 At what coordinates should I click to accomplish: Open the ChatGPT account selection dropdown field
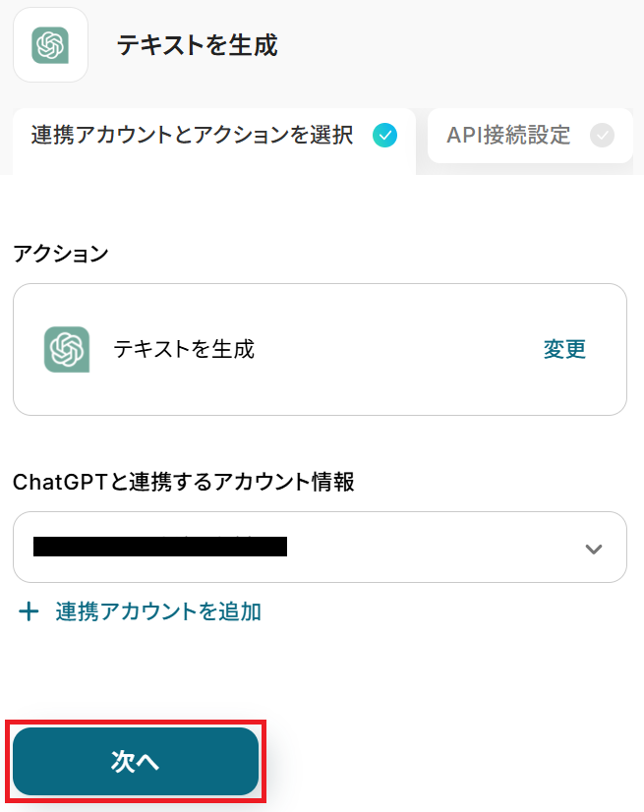pos(320,547)
